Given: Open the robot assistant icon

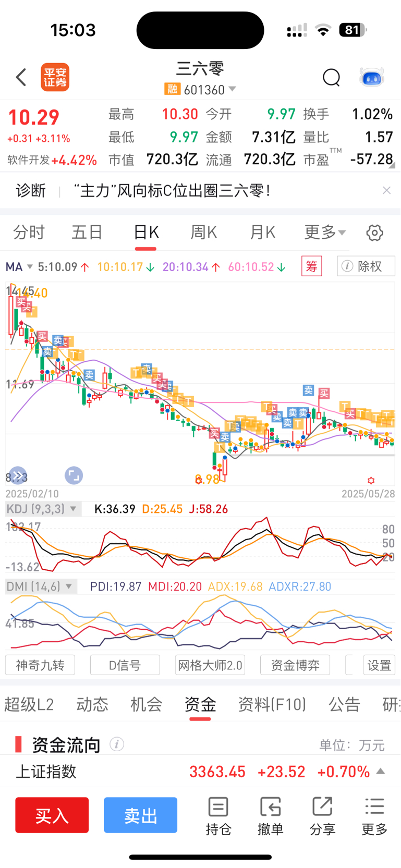Looking at the screenshot, I should click(x=372, y=78).
